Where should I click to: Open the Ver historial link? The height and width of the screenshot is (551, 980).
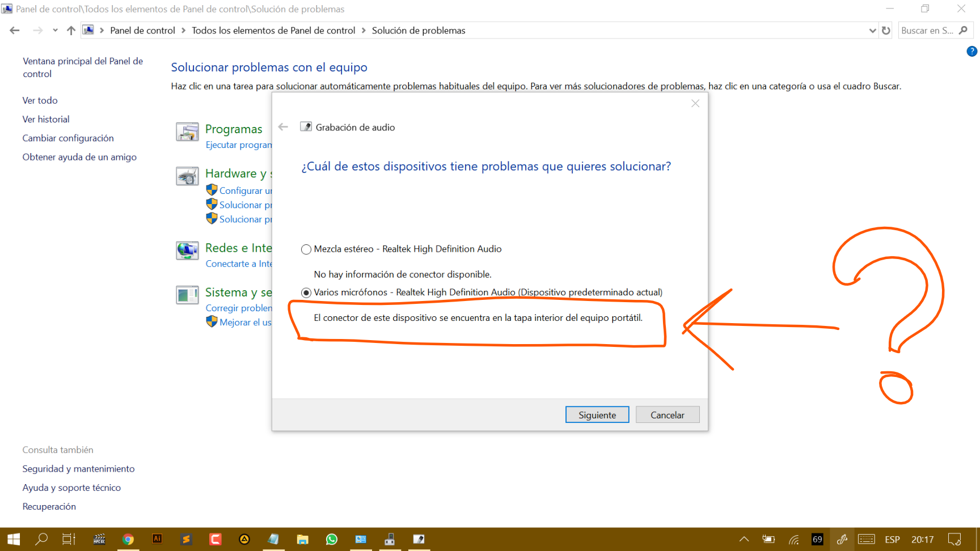tap(46, 120)
